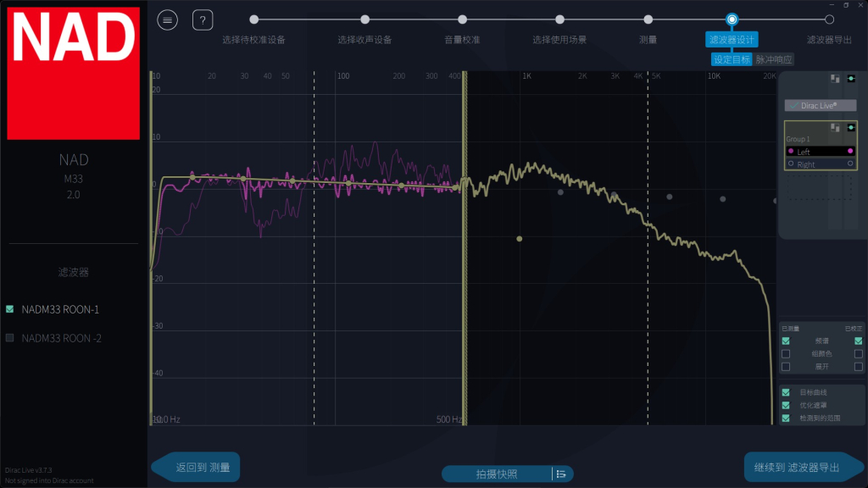This screenshot has height=488, width=868.
Task: Click the M33 device model text
Action: pyautogui.click(x=74, y=179)
